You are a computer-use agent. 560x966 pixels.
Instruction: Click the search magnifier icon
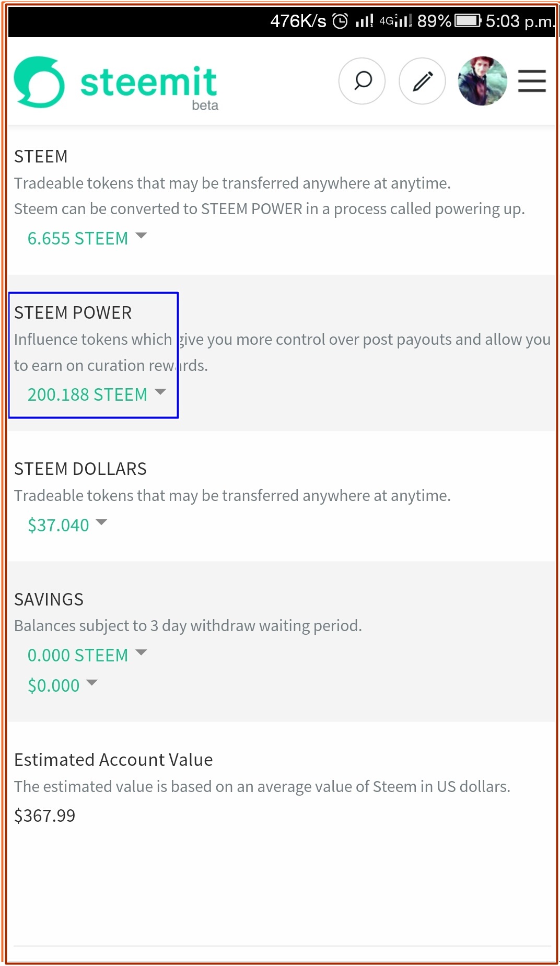pos(362,81)
